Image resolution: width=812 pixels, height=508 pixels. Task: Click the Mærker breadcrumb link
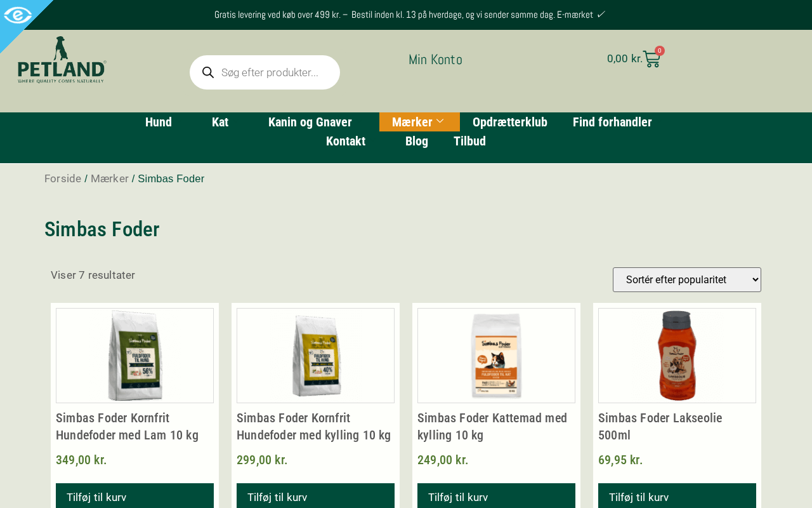click(110, 178)
